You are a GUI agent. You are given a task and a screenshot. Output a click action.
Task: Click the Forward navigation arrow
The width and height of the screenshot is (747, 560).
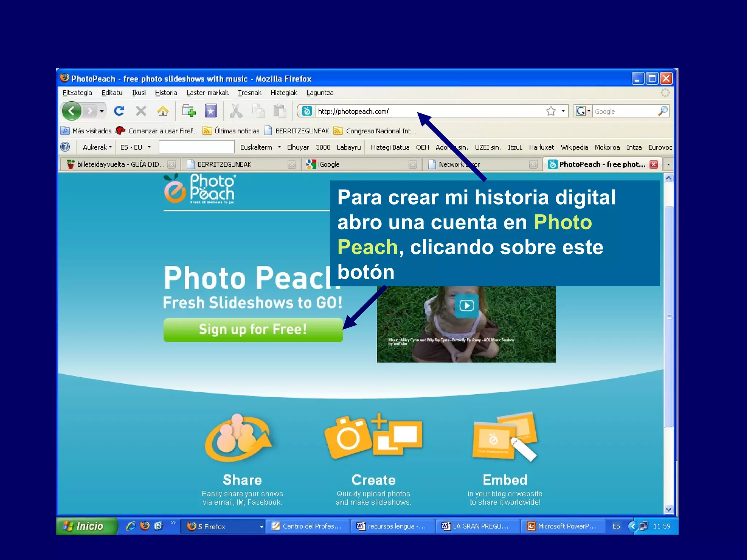tap(90, 111)
